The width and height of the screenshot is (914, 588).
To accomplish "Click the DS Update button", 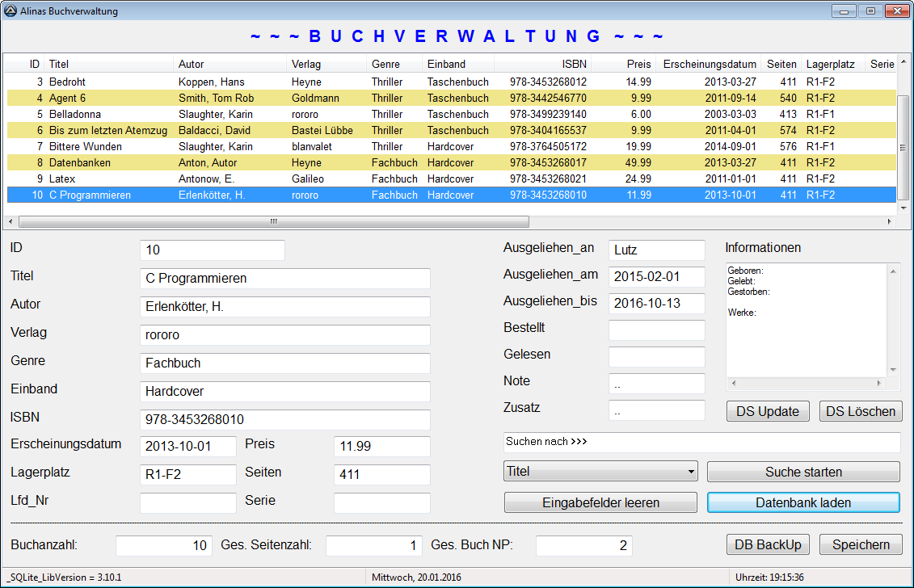I will [x=767, y=411].
